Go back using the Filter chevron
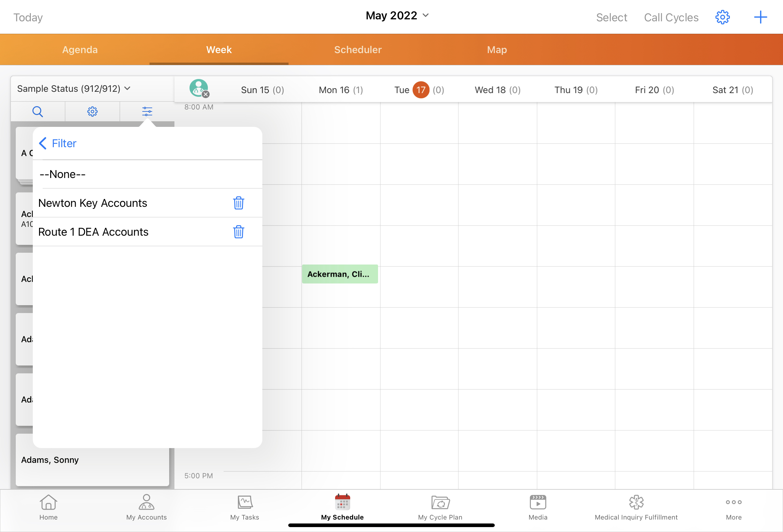Viewport: 783px width, 532px height. click(x=43, y=144)
